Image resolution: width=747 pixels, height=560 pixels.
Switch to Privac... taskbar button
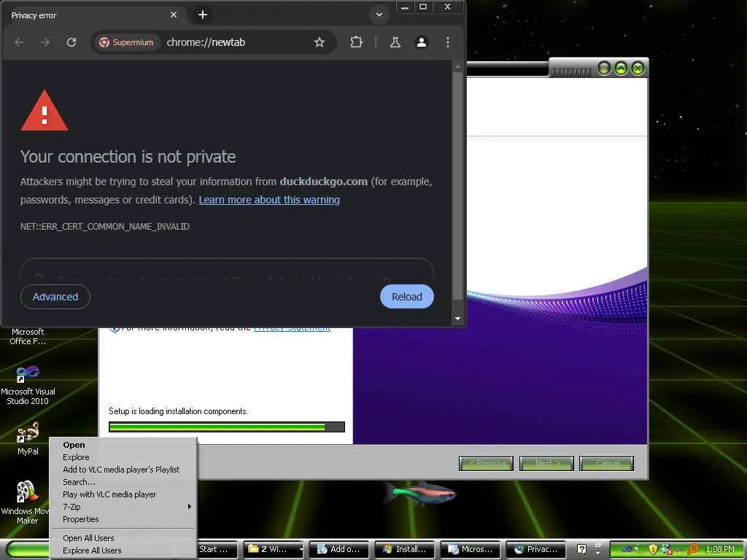coord(536,550)
